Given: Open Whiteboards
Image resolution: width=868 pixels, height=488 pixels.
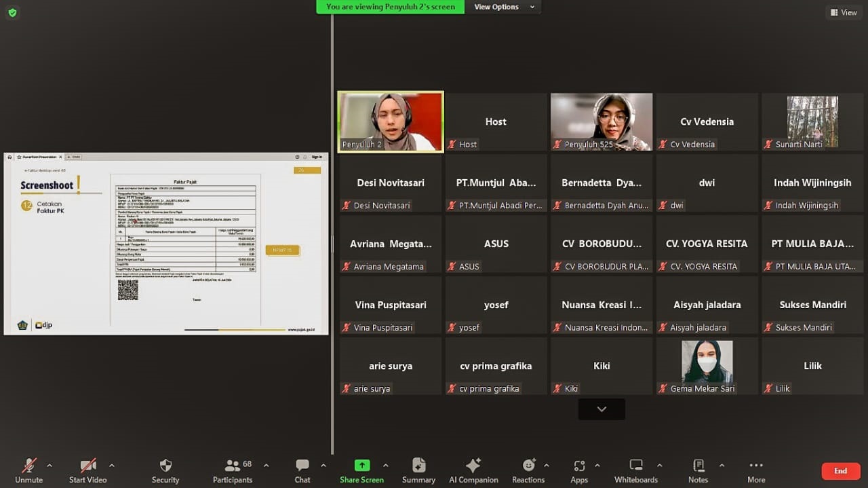Looking at the screenshot, I should pos(635,466).
